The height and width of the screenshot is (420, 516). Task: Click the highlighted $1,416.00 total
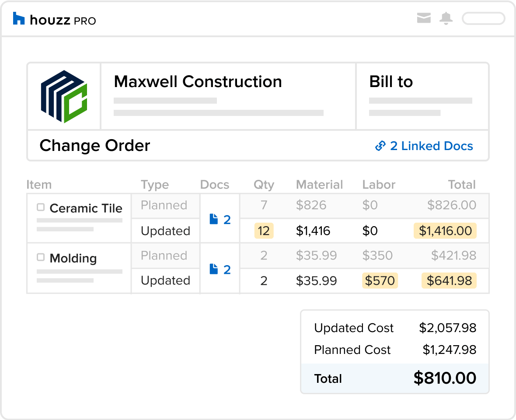(x=445, y=231)
